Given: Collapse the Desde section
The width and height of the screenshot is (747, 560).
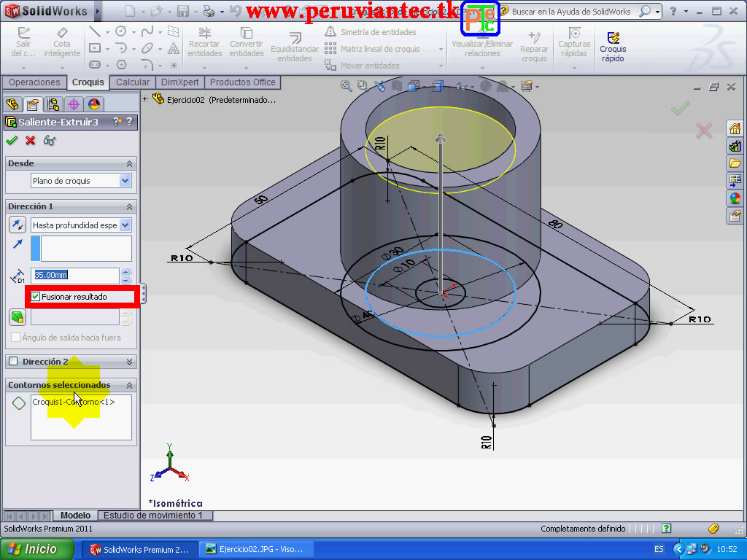Looking at the screenshot, I should pyautogui.click(x=129, y=163).
